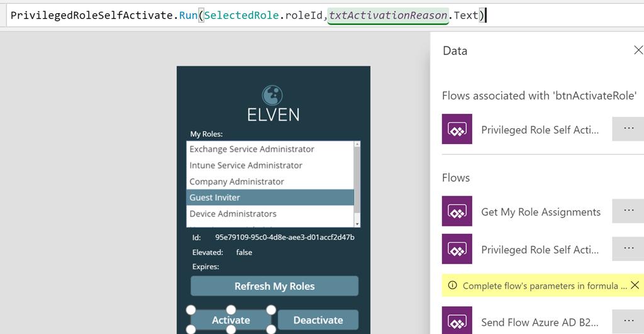This screenshot has width=644, height=334.
Task: Click txtActivationReason in the formula bar
Action: coord(387,16)
